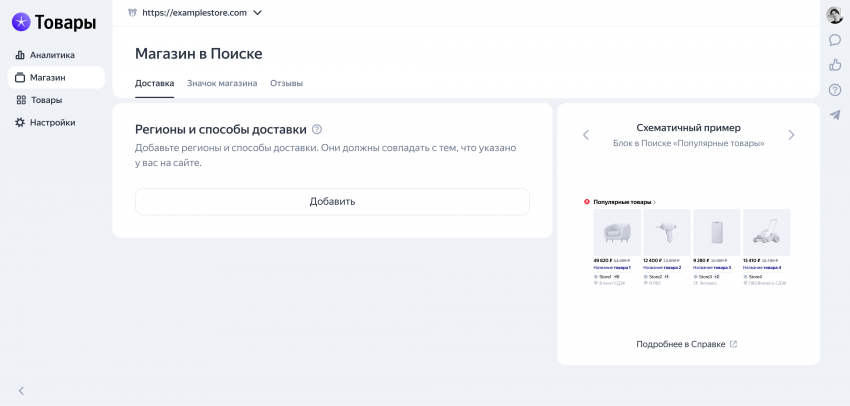Image resolution: width=850 pixels, height=406 pixels.
Task: Click the help icon near delivery heading
Action: click(317, 129)
